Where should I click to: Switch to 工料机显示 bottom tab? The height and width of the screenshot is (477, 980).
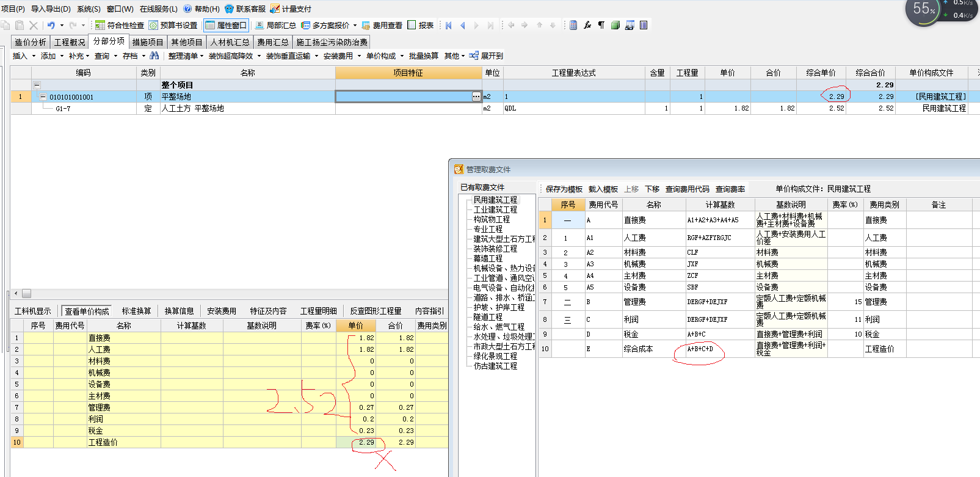pos(33,311)
